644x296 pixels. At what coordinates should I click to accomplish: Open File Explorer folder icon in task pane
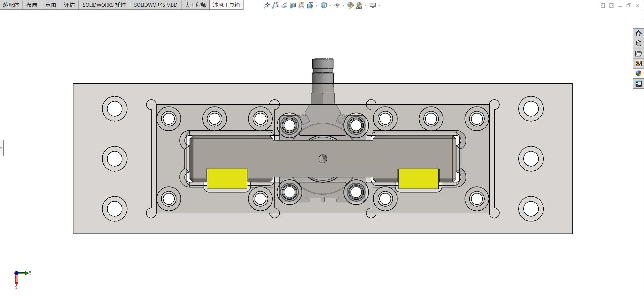tap(639, 53)
